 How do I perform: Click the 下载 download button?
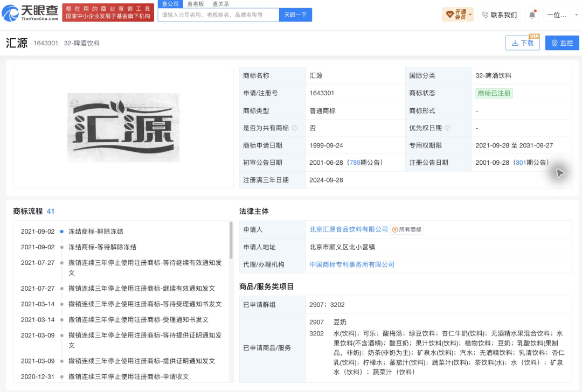[x=523, y=43]
